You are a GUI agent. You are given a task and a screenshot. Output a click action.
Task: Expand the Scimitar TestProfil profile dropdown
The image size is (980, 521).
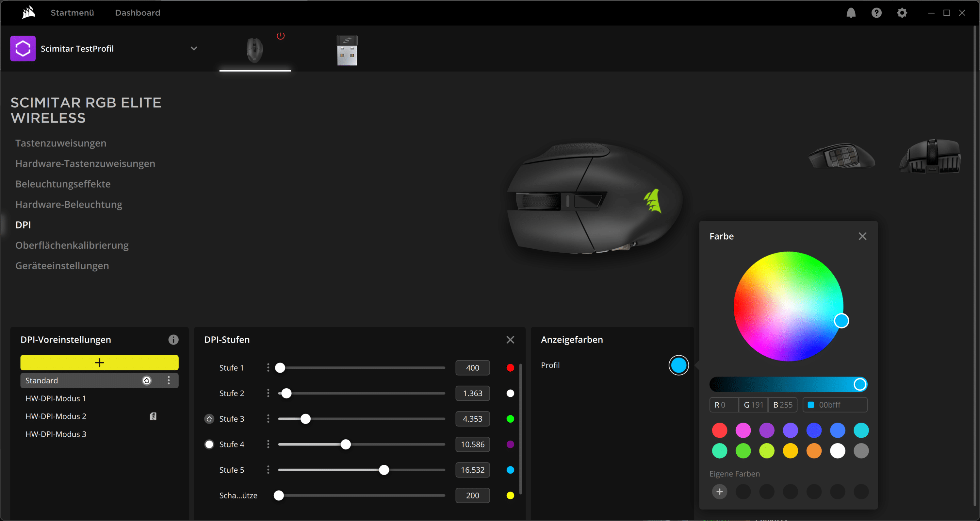[194, 48]
